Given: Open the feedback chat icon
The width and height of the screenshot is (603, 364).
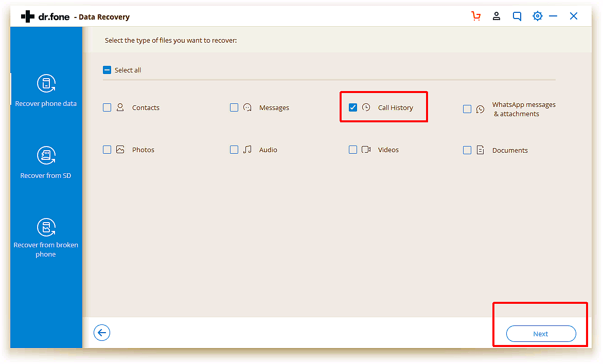Looking at the screenshot, I should [517, 16].
